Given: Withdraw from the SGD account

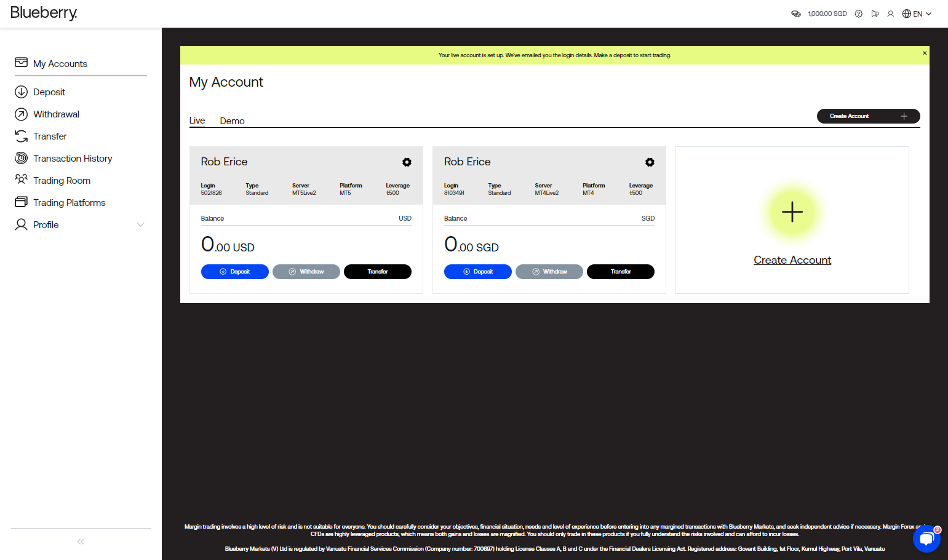Looking at the screenshot, I should click(x=549, y=272).
